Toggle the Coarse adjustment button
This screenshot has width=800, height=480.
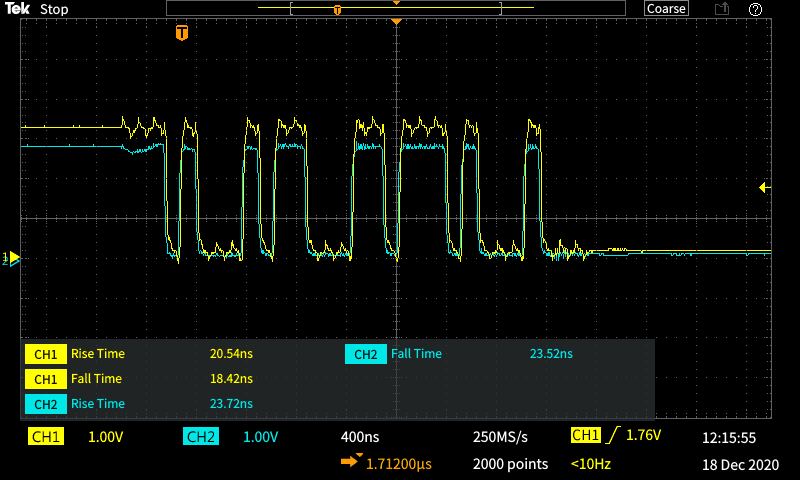666,9
